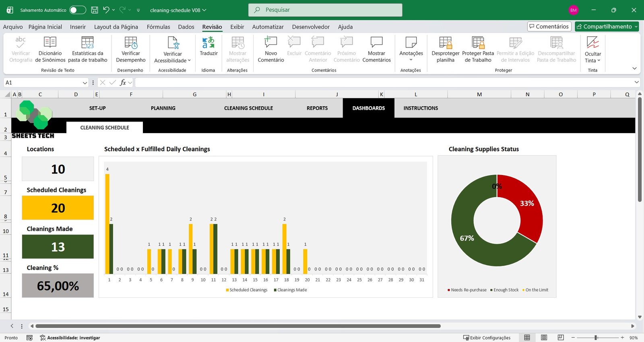
Task: Switch to Page Break Preview view
Action: coord(561,338)
